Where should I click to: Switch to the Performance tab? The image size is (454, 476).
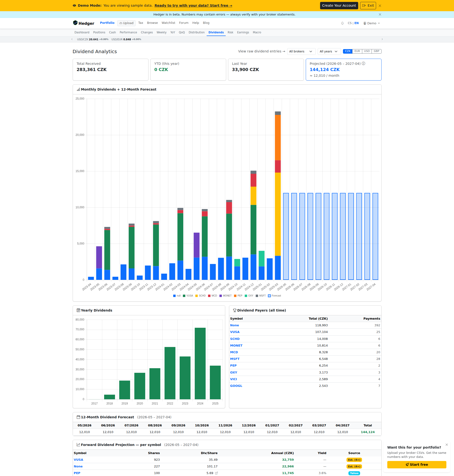(128, 32)
